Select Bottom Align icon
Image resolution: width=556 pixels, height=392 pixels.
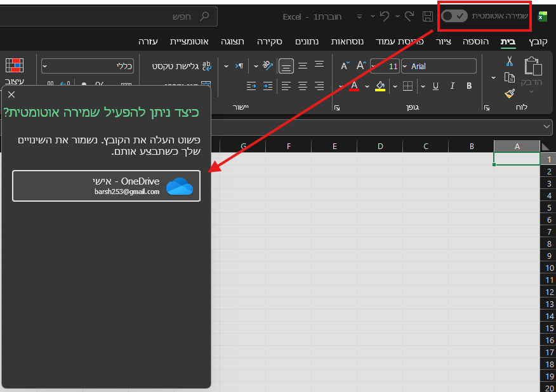click(286, 66)
